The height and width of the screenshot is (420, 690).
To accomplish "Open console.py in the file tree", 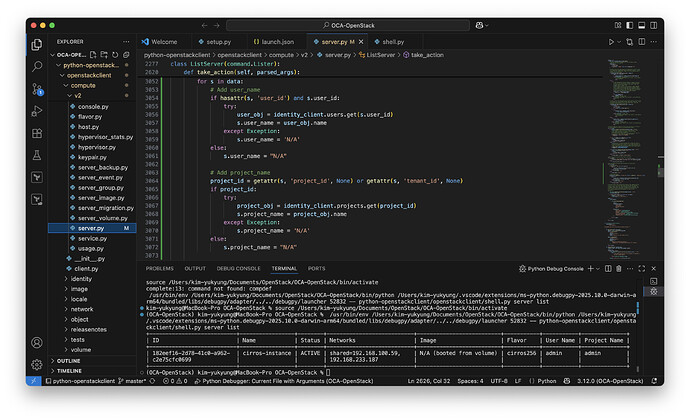I will coord(92,107).
